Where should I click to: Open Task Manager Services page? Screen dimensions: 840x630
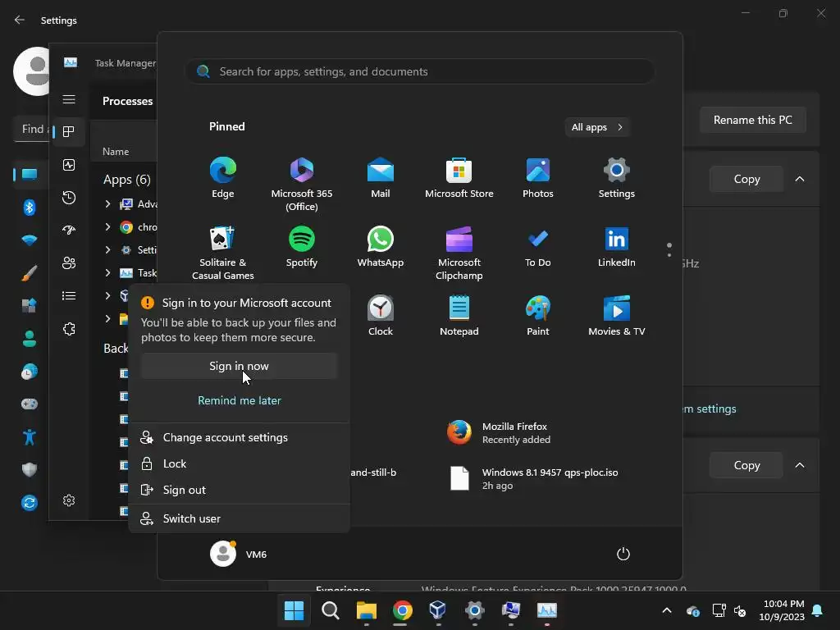[x=69, y=329]
